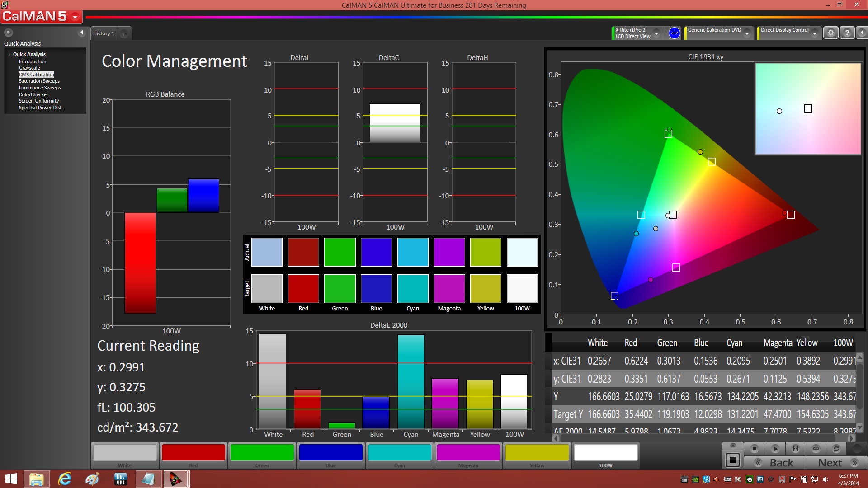Add a new history tab with plus
Image resolution: width=868 pixels, height=488 pixels.
(124, 33)
